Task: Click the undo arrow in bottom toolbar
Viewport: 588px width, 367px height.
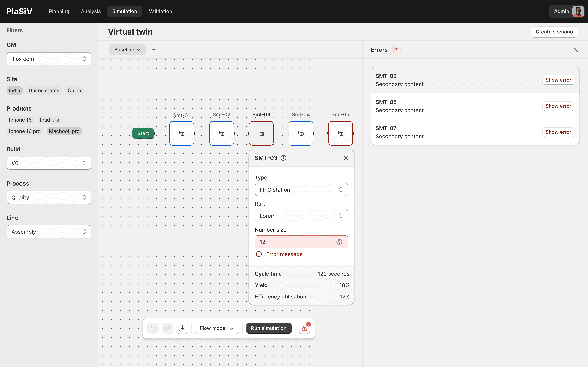Action: (153, 328)
